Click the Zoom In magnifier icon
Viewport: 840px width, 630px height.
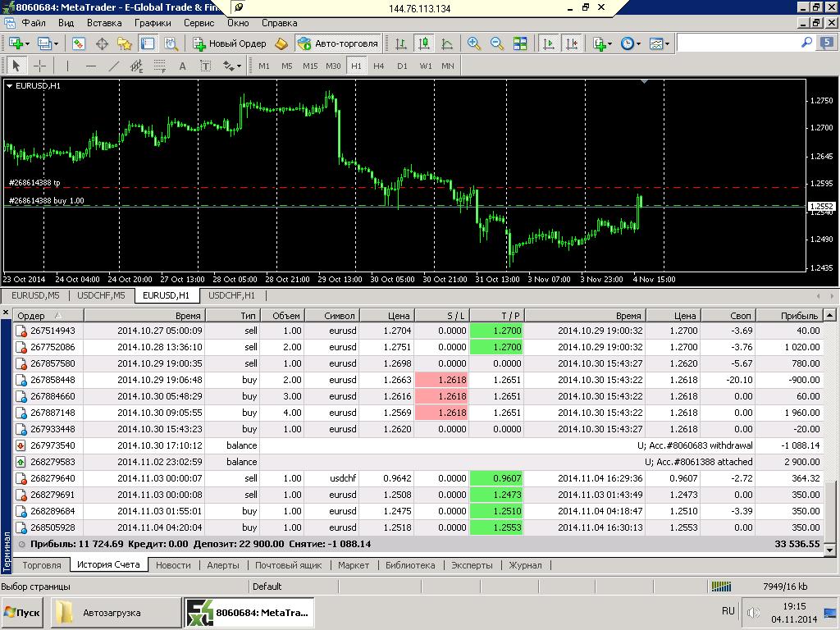pos(473,43)
